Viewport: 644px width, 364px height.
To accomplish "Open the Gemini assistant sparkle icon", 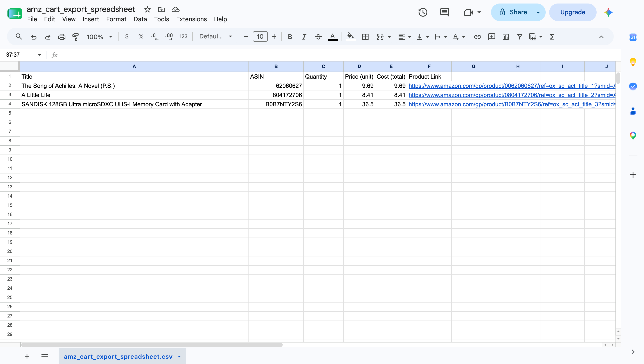I will pyautogui.click(x=608, y=12).
